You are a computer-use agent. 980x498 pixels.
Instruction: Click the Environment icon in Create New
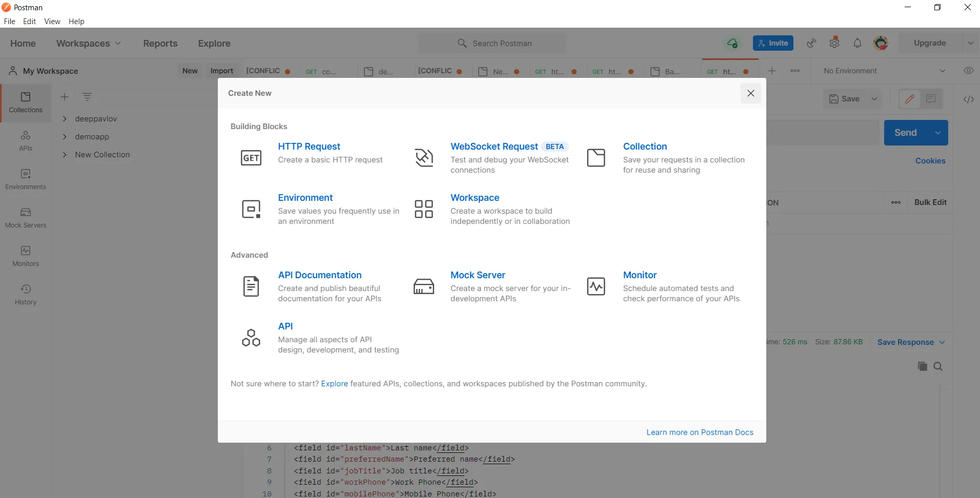pyautogui.click(x=251, y=209)
